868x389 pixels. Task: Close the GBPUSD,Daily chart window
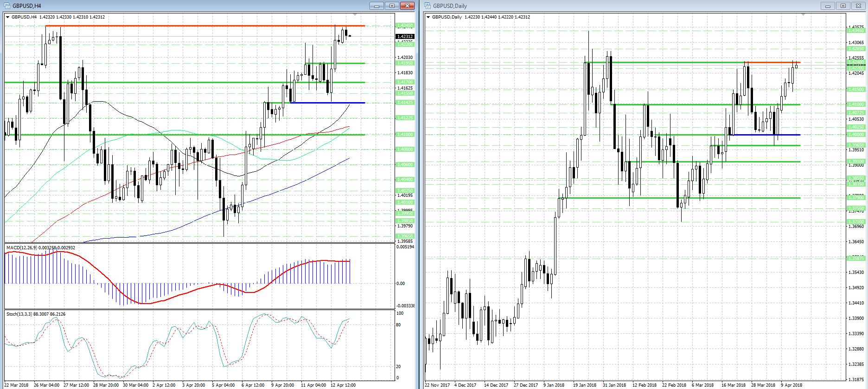pyautogui.click(x=858, y=6)
